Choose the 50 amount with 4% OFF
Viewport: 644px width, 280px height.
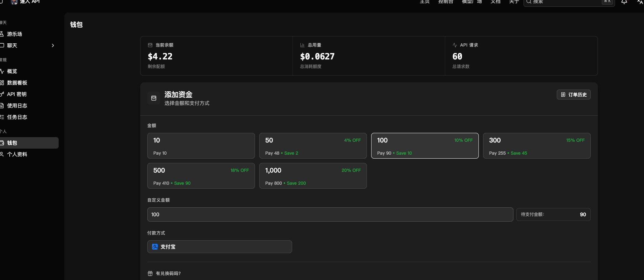coord(313,146)
